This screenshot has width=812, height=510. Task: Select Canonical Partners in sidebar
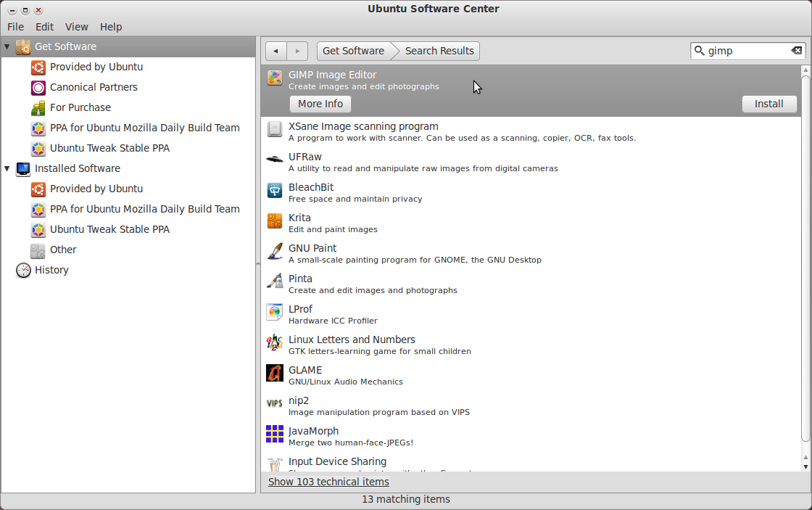[94, 87]
